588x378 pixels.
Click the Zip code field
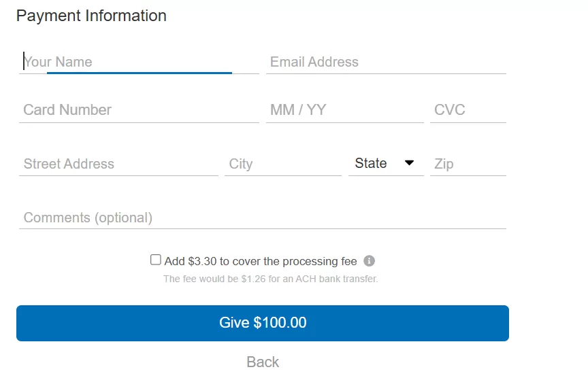click(468, 164)
